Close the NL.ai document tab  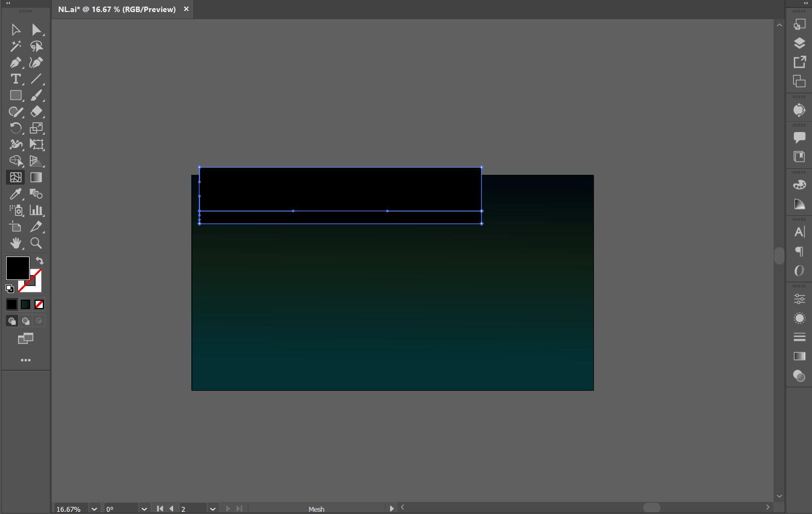pos(186,9)
